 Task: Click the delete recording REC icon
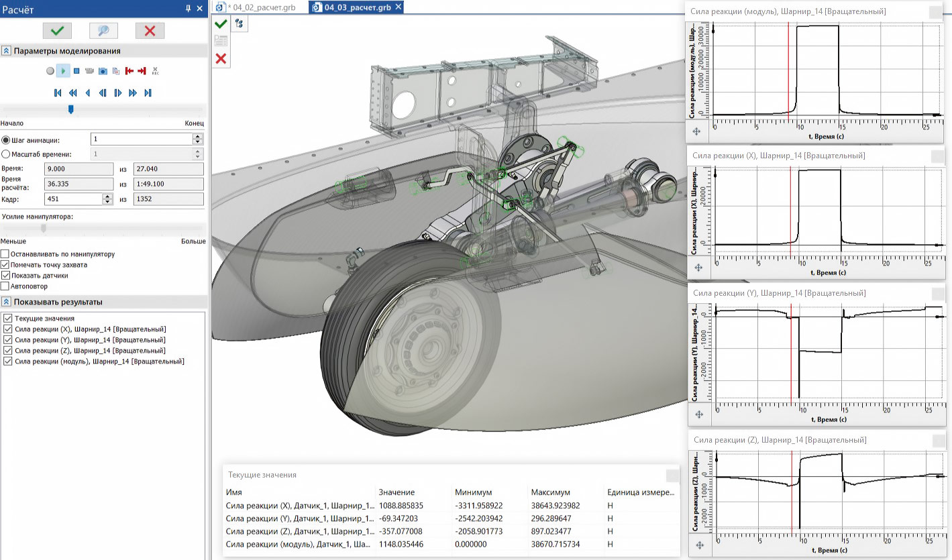155,70
